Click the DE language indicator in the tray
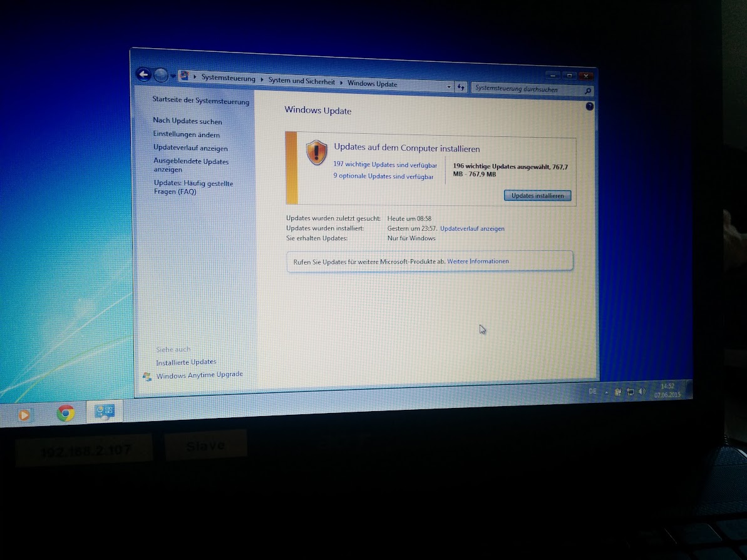Image resolution: width=747 pixels, height=560 pixels. click(592, 392)
